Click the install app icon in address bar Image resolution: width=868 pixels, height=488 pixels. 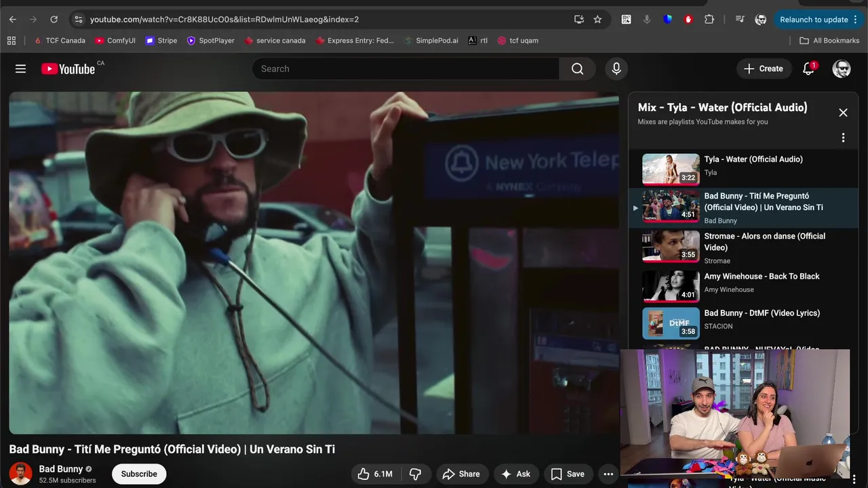(x=579, y=20)
